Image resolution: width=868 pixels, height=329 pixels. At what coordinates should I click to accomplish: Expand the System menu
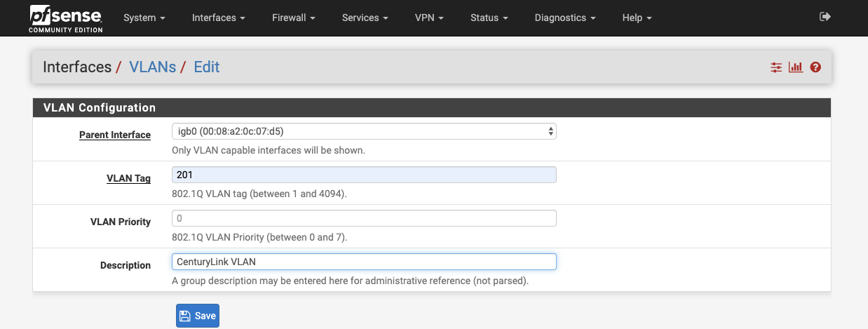coord(144,18)
